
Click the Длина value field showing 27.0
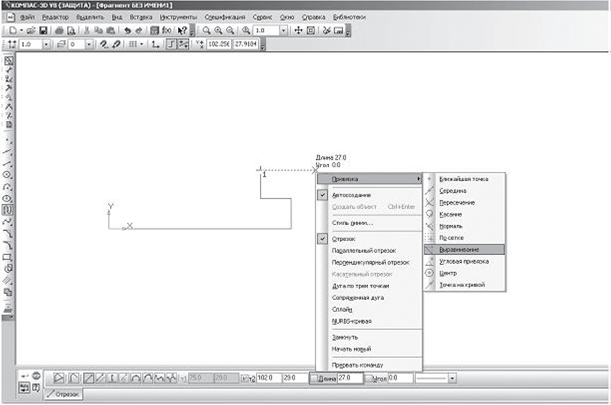[350, 378]
